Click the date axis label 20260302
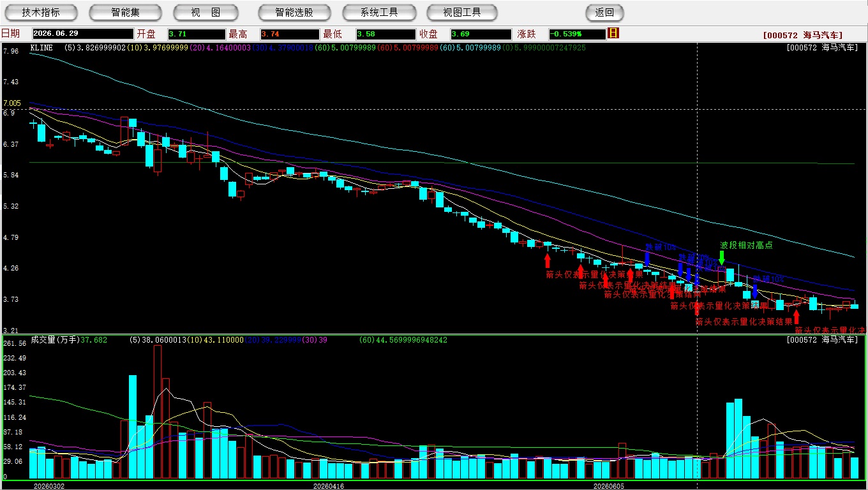 click(x=49, y=486)
